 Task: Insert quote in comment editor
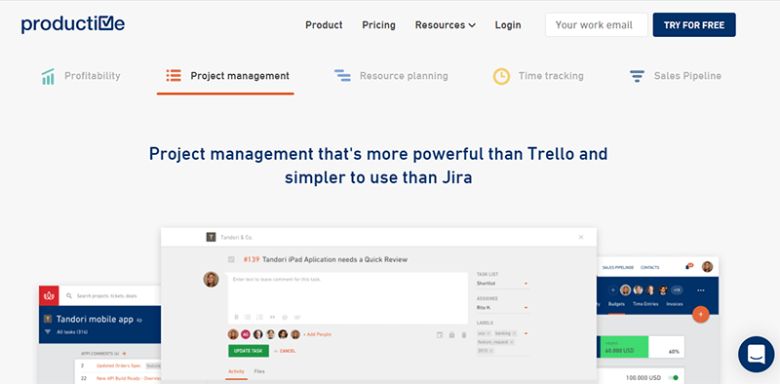(x=272, y=317)
